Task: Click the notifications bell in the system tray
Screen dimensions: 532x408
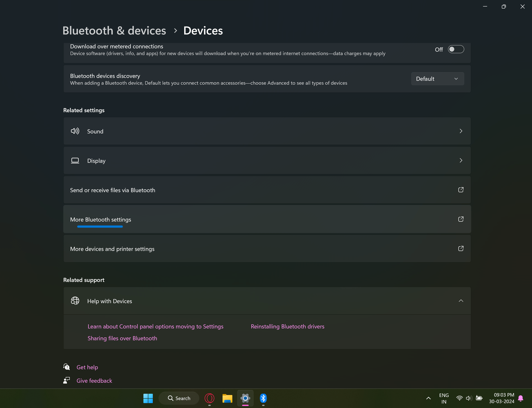Action: pyautogui.click(x=520, y=398)
